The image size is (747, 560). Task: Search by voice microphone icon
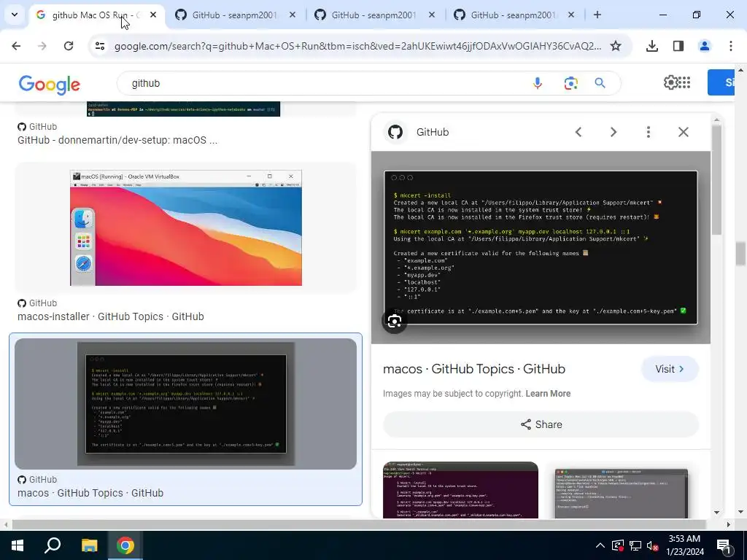[538, 83]
